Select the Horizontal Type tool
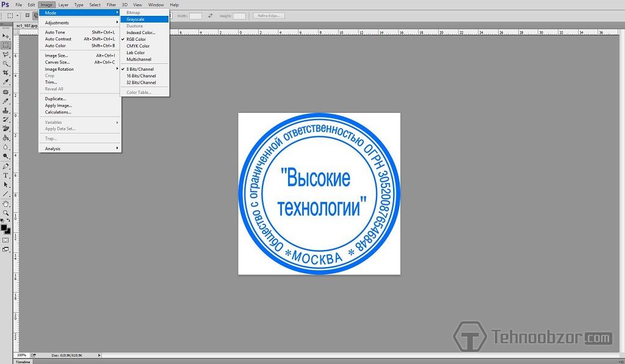 coord(5,175)
